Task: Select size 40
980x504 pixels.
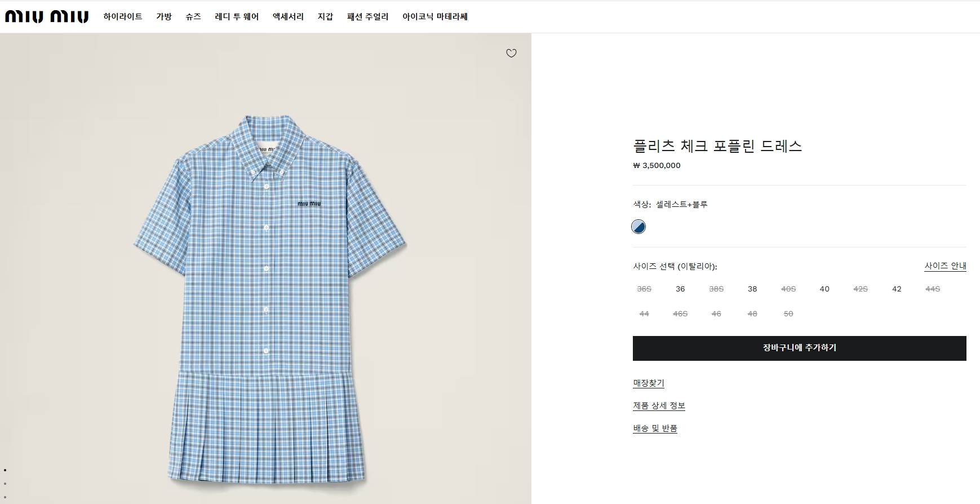Action: click(824, 289)
